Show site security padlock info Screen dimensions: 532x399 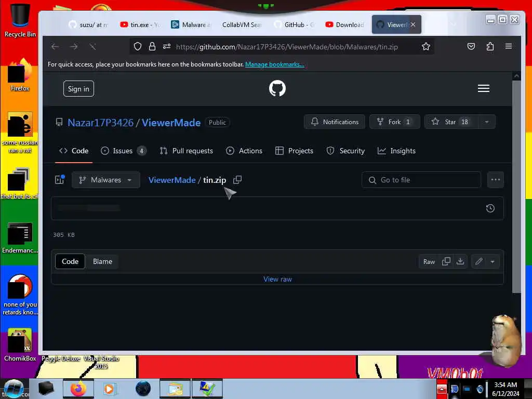[152, 46]
